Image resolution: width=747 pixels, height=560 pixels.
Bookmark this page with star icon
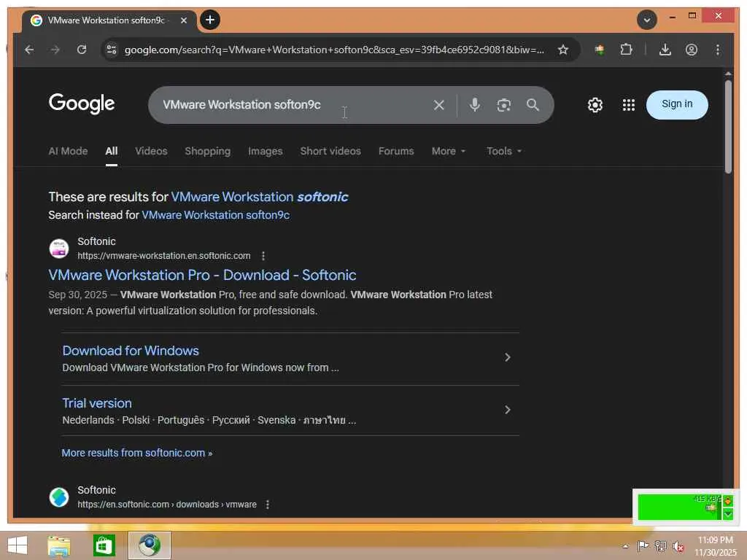point(563,50)
